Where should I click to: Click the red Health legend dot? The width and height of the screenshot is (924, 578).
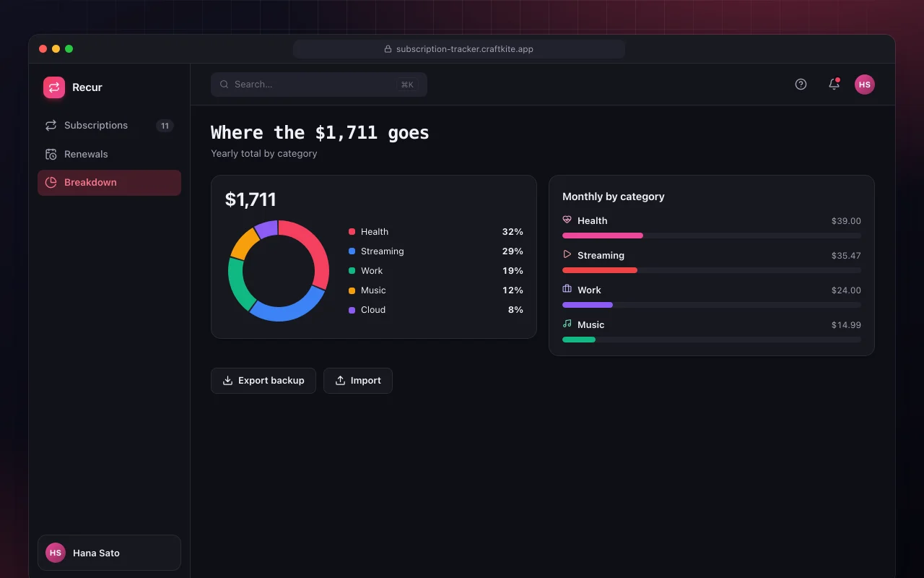(x=352, y=232)
